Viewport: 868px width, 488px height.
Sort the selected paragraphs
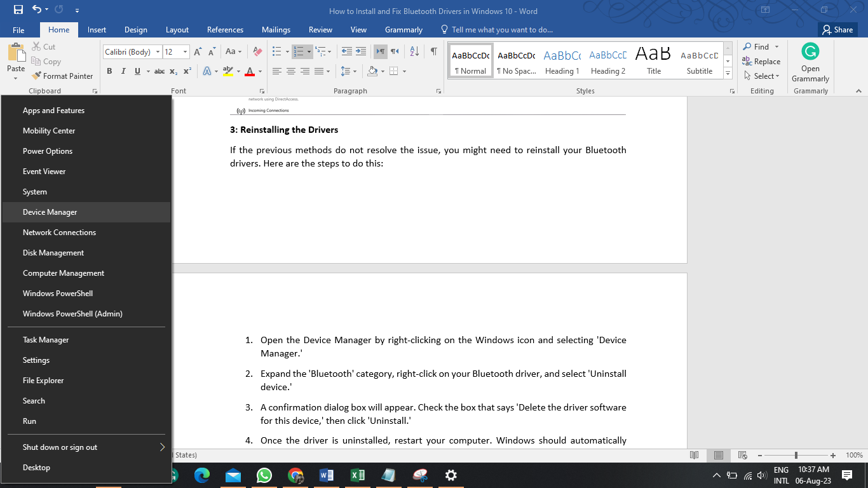414,51
